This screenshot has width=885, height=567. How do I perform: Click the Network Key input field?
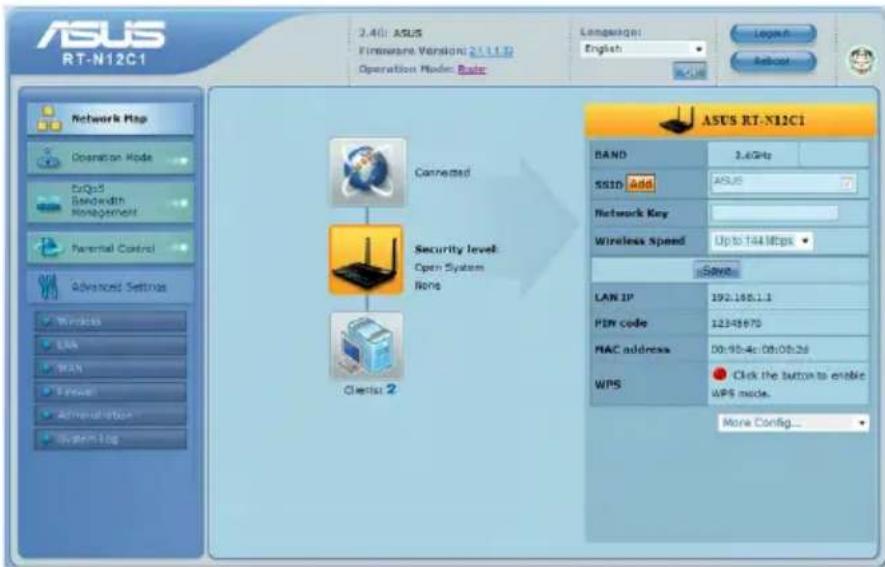pyautogui.click(x=774, y=213)
